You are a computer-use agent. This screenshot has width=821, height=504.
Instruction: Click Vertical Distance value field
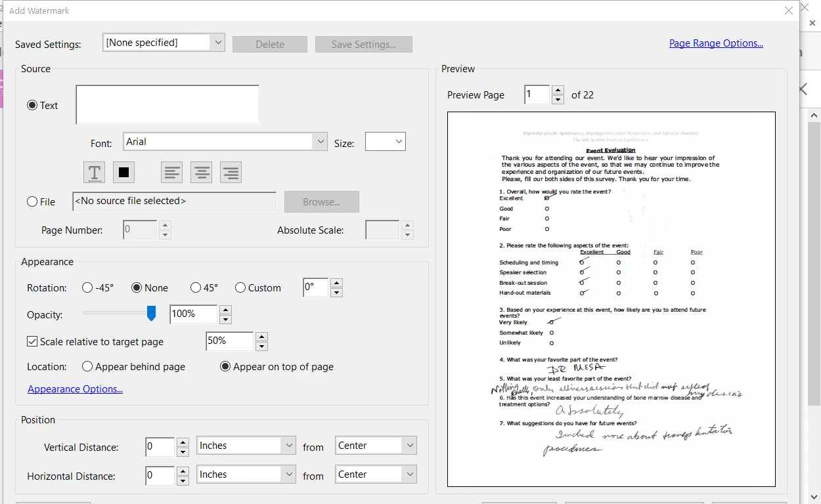160,447
